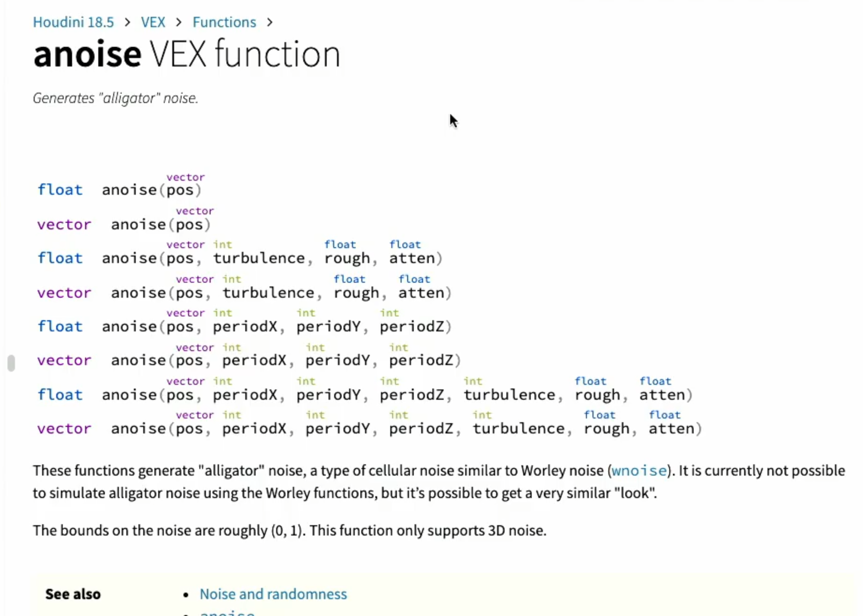Open the Noise and randomness link
Image resolution: width=863 pixels, height=616 pixels.
[x=273, y=594]
